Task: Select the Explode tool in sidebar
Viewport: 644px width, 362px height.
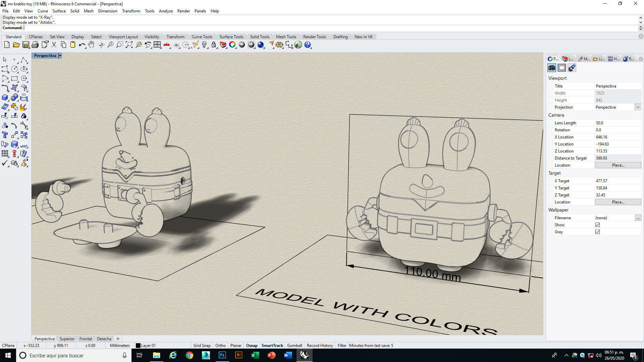Action: click(24, 107)
